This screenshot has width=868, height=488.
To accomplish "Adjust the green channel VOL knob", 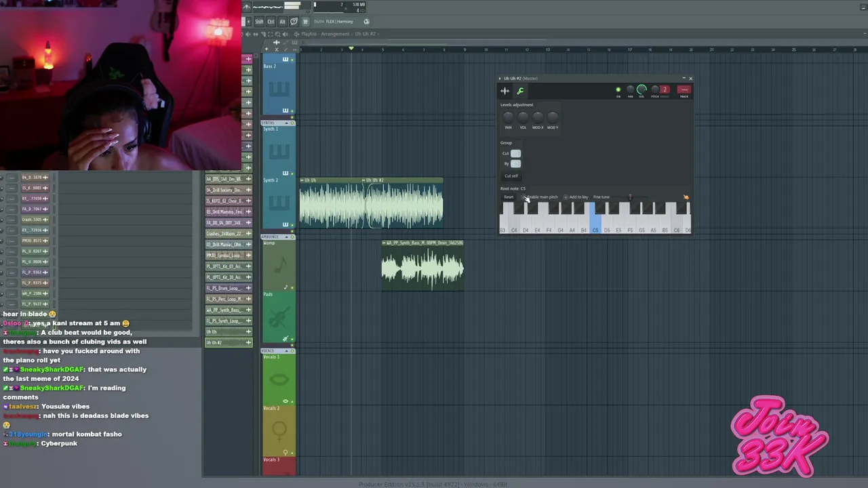I will (642, 89).
